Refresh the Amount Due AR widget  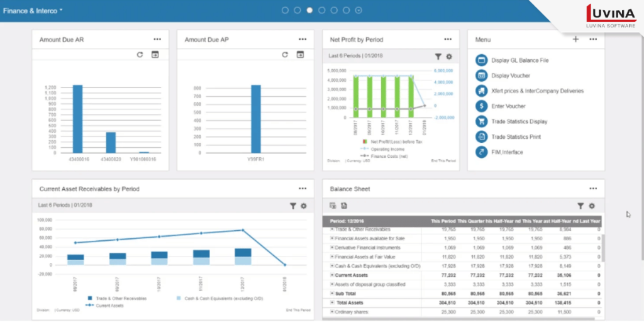tap(140, 55)
